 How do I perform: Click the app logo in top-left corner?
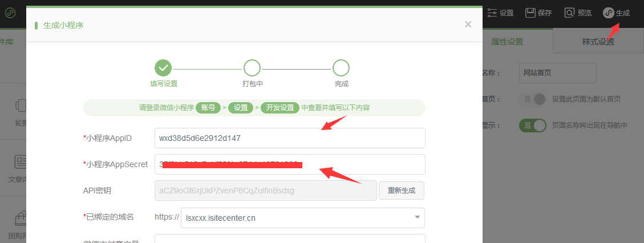(x=10, y=13)
